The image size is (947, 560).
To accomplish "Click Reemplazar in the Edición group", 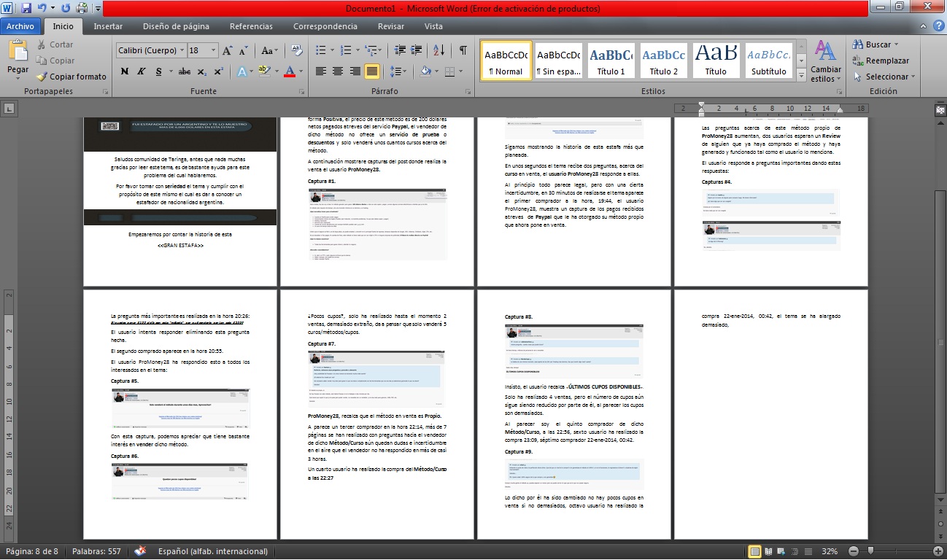I will click(x=881, y=61).
